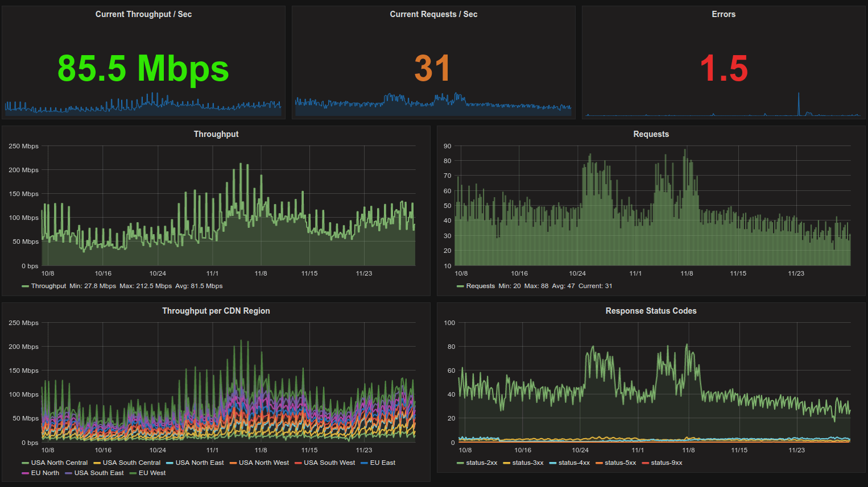Toggle the EU East legend entry
Image resolution: width=868 pixels, height=487 pixels.
[x=382, y=463]
